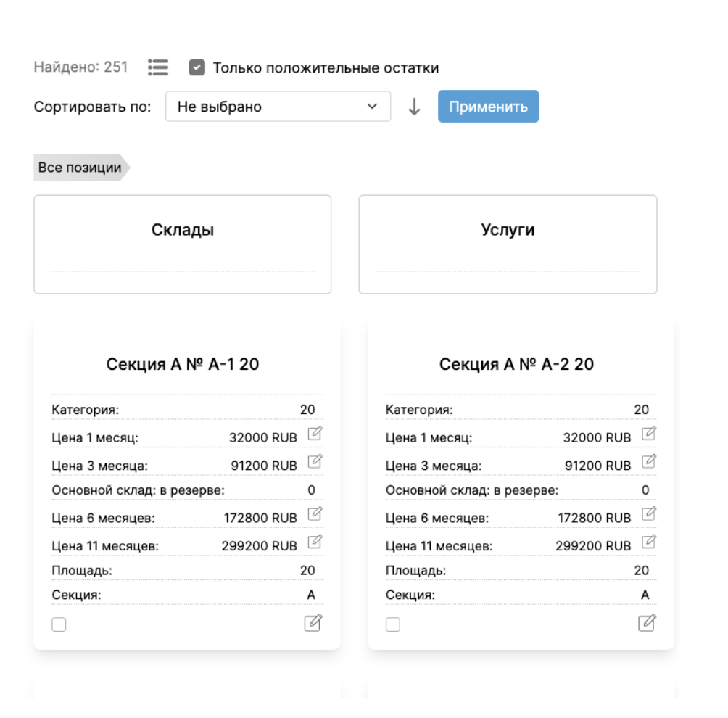Viewport: 728px width, 718px height.
Task: Edit 11-month price for section A-2
Action: (649, 542)
